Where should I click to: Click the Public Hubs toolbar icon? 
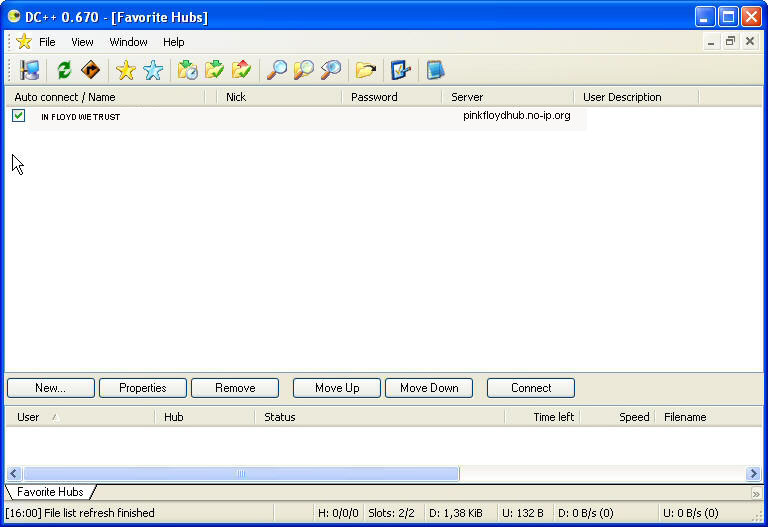tap(29, 70)
